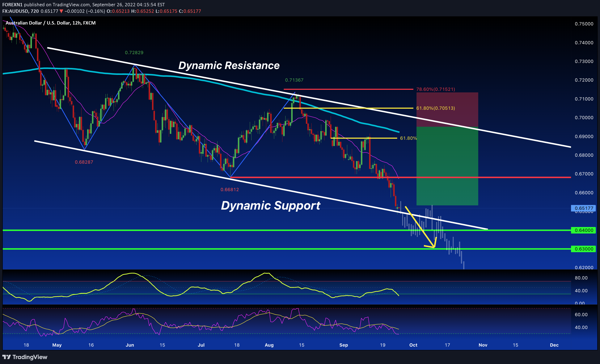The width and height of the screenshot is (600, 364).
Task: Click the 'Dynamic Support' annotation text
Action: click(x=271, y=206)
